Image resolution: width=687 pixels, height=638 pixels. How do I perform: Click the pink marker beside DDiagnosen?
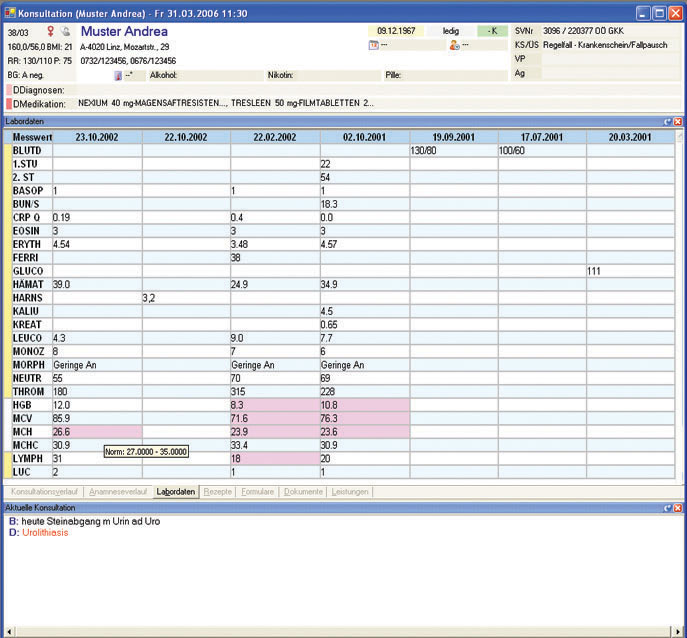tap(9, 90)
